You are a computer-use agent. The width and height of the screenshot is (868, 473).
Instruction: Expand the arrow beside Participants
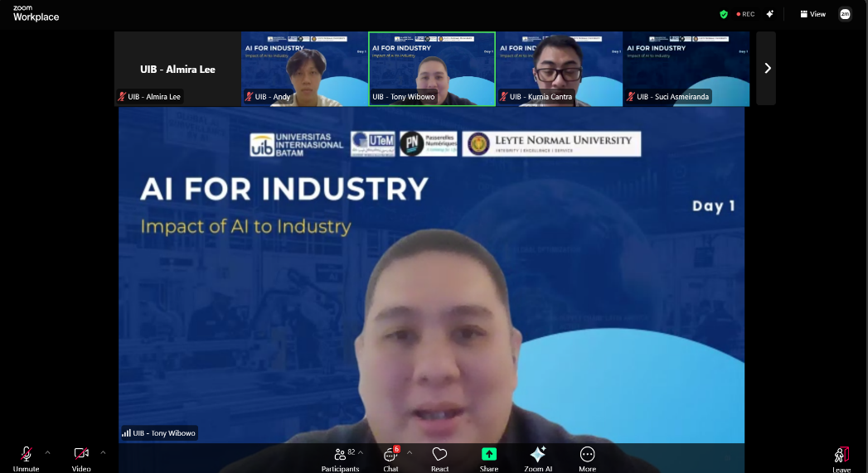click(361, 452)
